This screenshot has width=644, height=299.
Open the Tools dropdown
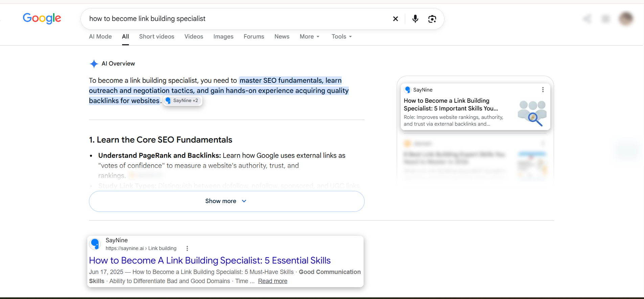click(342, 36)
